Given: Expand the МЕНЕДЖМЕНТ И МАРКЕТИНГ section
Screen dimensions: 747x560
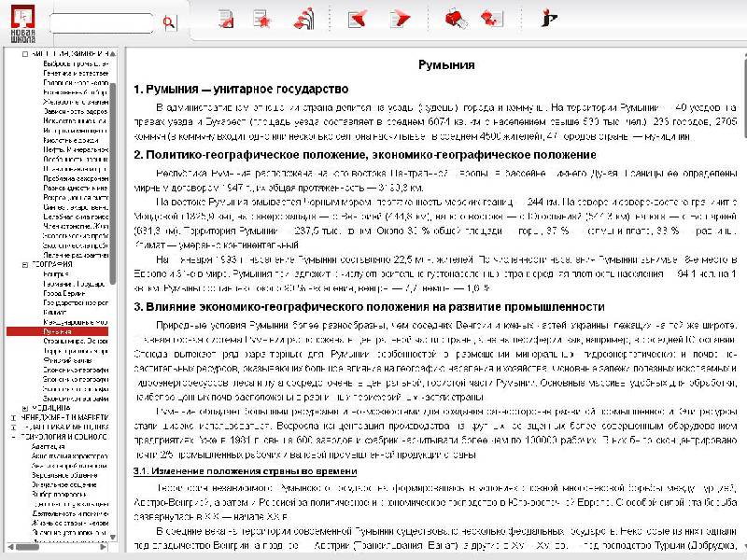Looking at the screenshot, I should coord(13,417).
